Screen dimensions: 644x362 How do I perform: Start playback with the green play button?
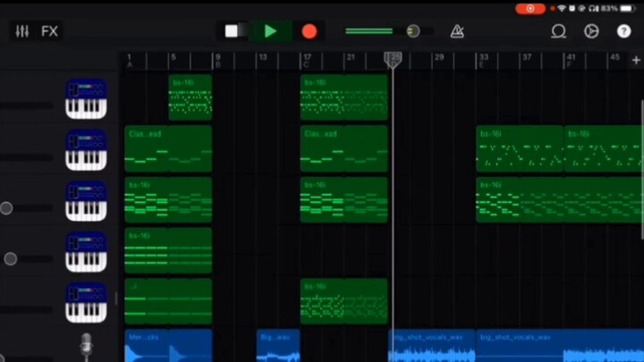click(270, 31)
